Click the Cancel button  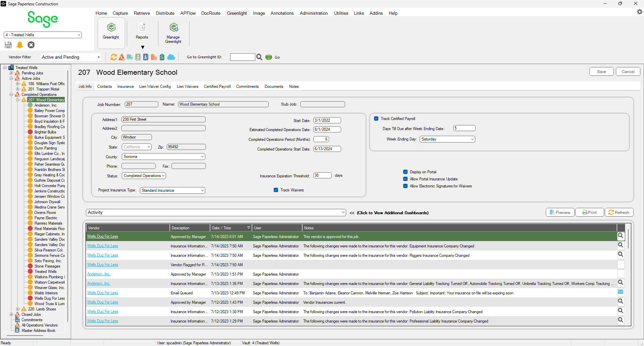(x=628, y=71)
